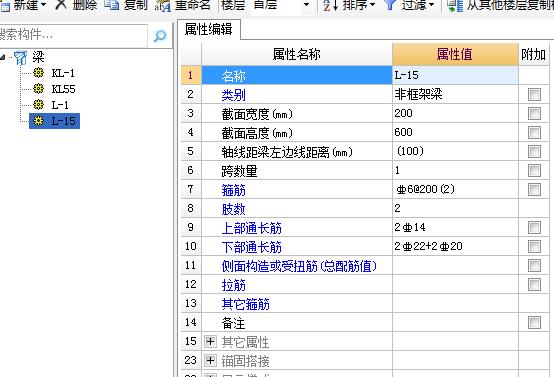The image size is (554, 377).
Task: Click the 删除 delete X icon
Action: pos(61,5)
